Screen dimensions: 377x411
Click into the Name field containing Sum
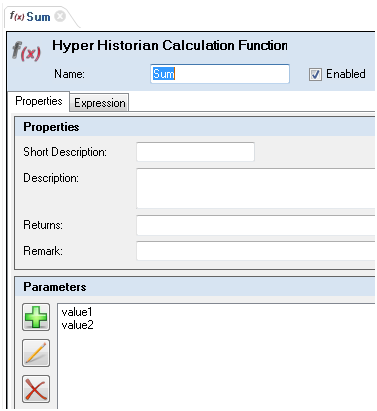[220, 74]
